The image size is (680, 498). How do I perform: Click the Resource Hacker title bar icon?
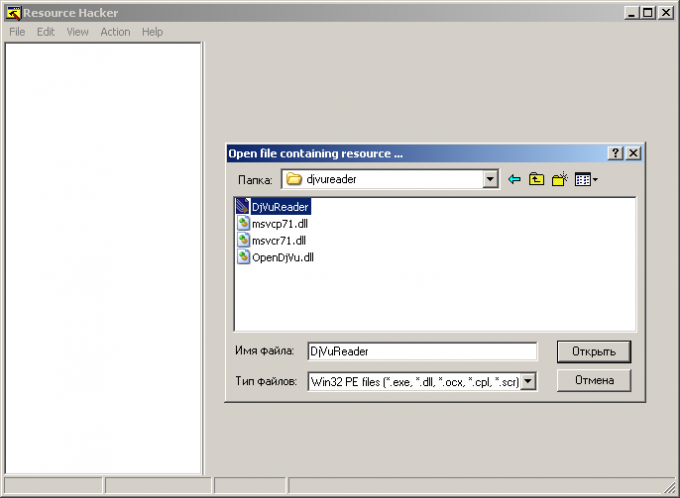(x=13, y=13)
